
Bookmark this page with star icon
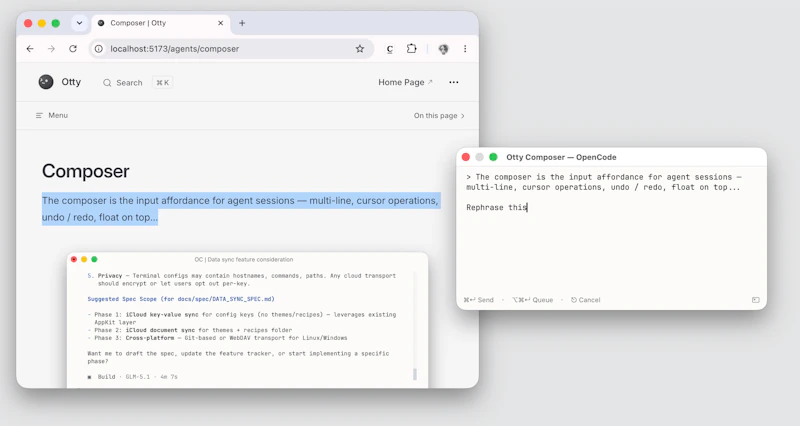(x=360, y=49)
